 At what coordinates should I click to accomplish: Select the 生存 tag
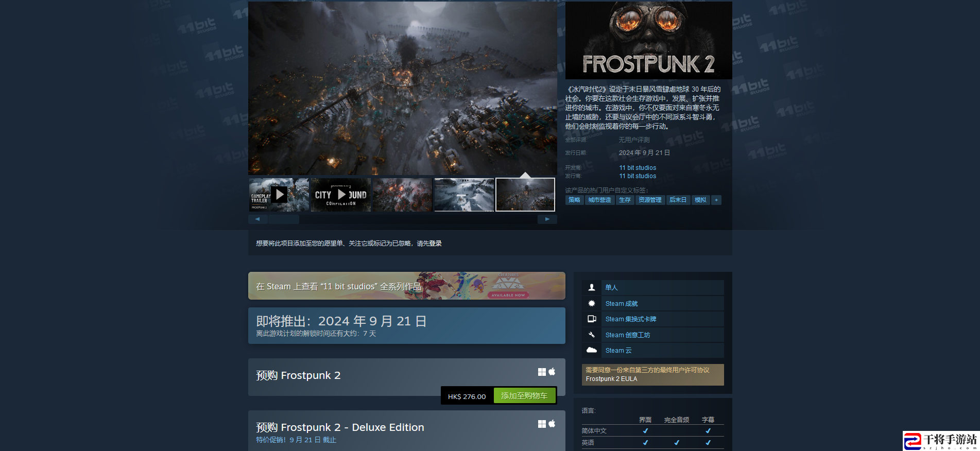point(625,200)
